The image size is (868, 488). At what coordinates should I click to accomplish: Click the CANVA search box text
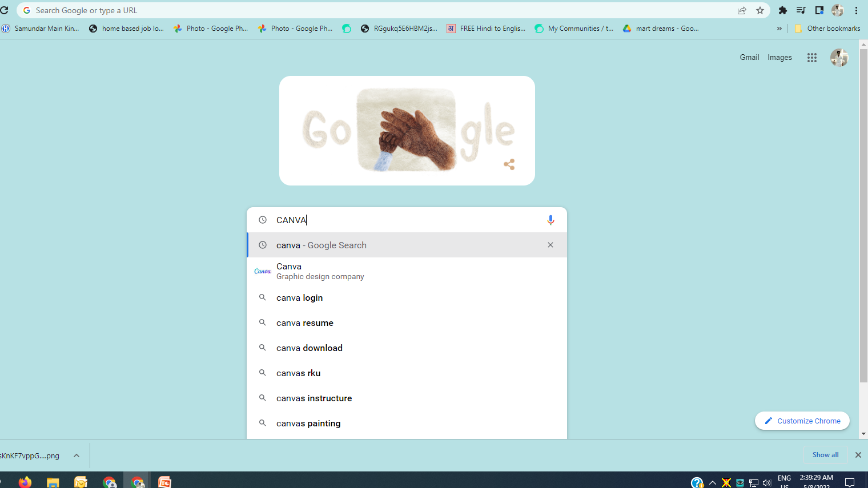coord(291,220)
